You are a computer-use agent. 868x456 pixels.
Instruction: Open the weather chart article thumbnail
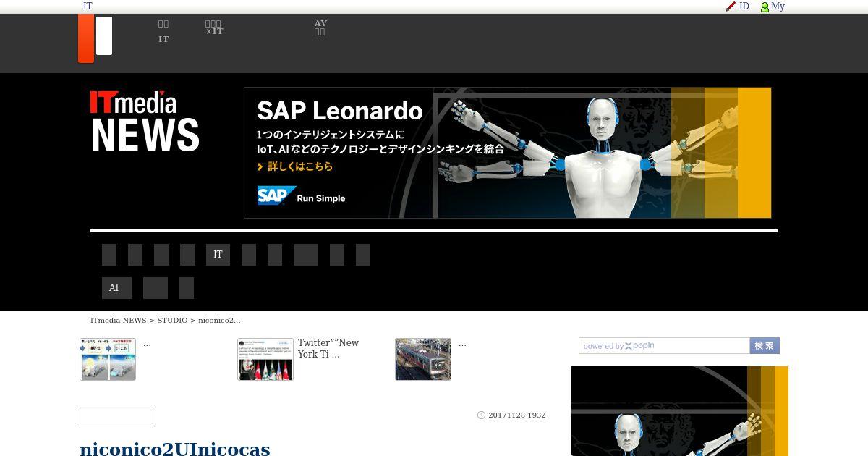coord(108,359)
